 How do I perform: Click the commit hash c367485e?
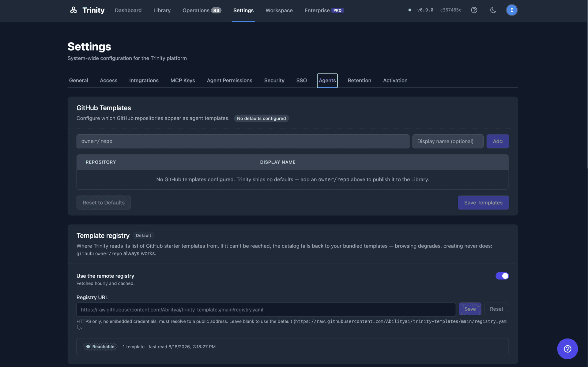(x=451, y=10)
